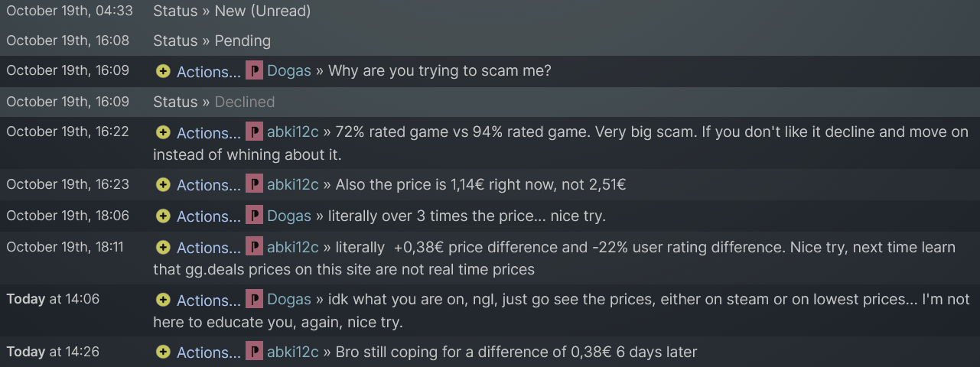Open abki12c profile from Today 14:26 comment
The height and width of the screenshot is (367, 980).
point(292,352)
